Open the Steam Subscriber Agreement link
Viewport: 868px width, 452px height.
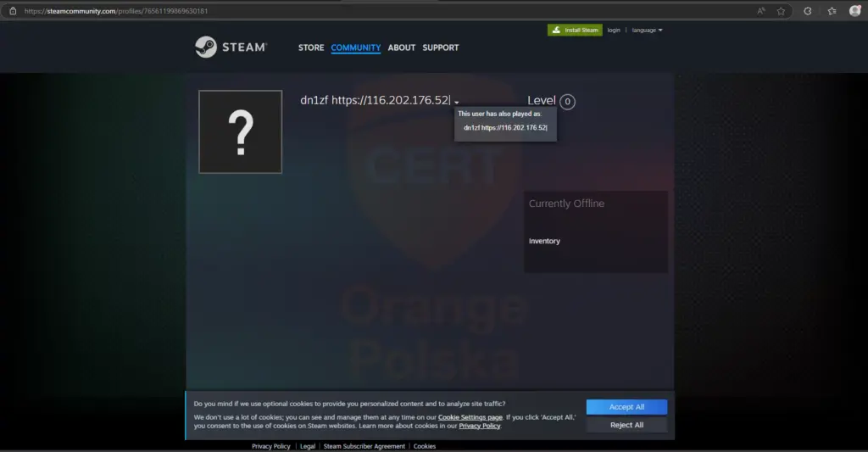pyautogui.click(x=364, y=446)
